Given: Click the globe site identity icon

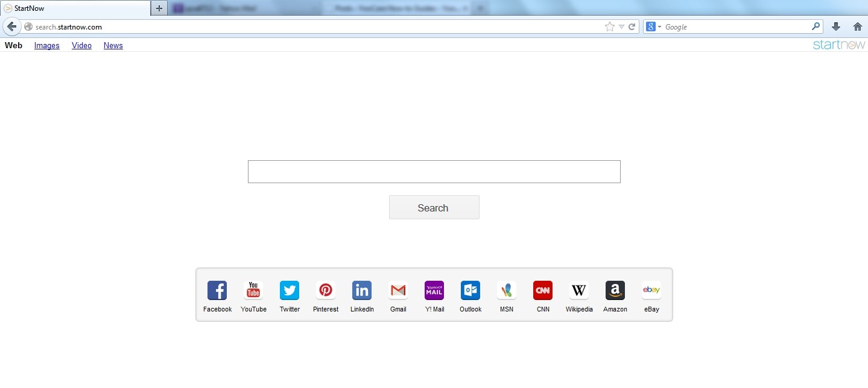Looking at the screenshot, I should tap(28, 27).
